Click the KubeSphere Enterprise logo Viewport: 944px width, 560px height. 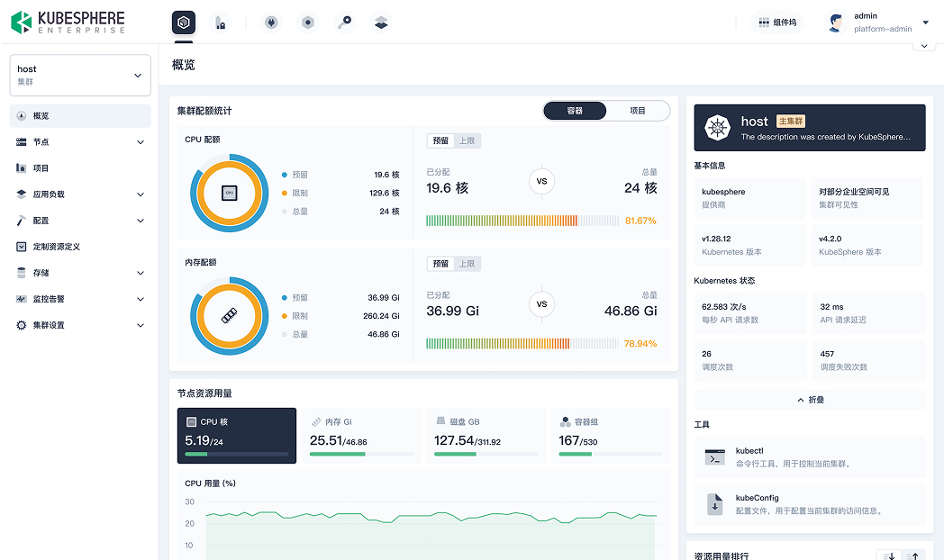click(68, 23)
